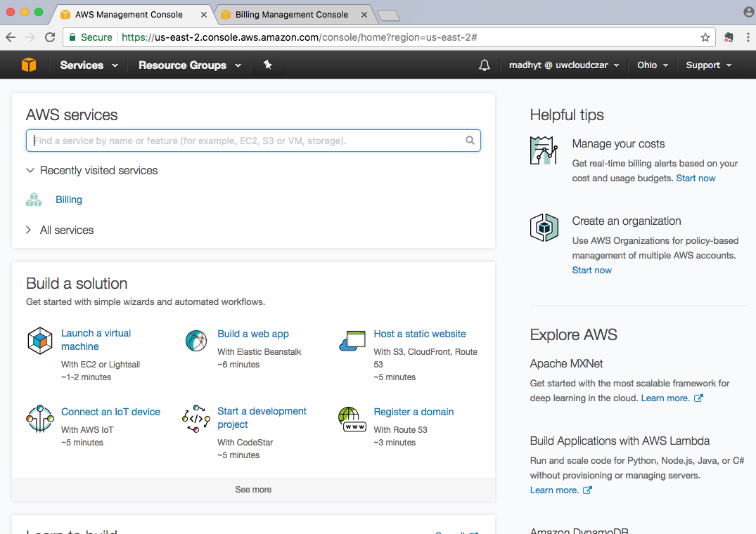The width and height of the screenshot is (756, 534).
Task: Click the Evernote extension icon
Action: pyautogui.click(x=729, y=37)
